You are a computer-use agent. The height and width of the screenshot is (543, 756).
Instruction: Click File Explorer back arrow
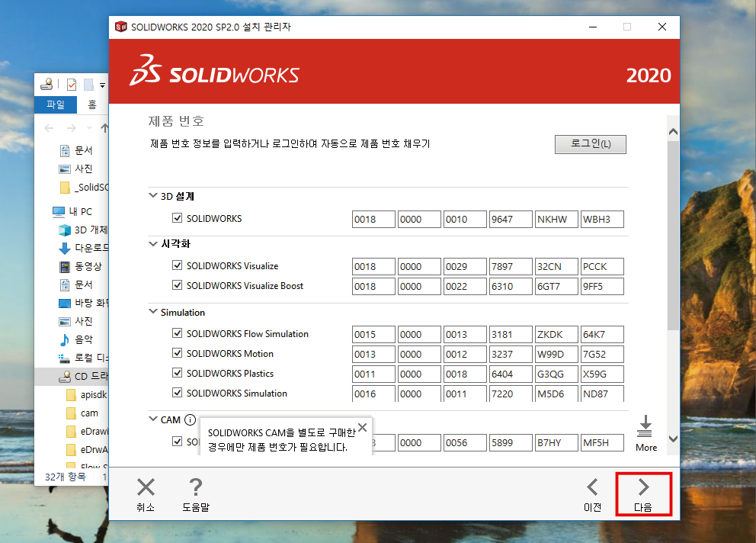pos(49,128)
